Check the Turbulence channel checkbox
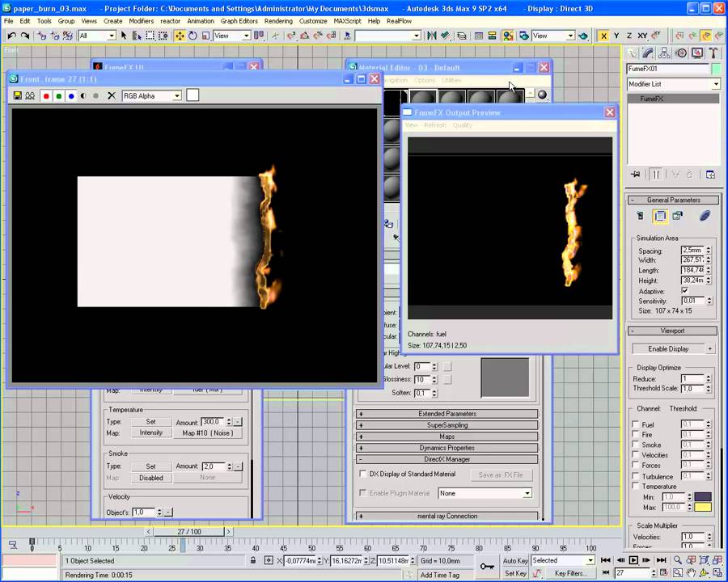 pos(636,476)
